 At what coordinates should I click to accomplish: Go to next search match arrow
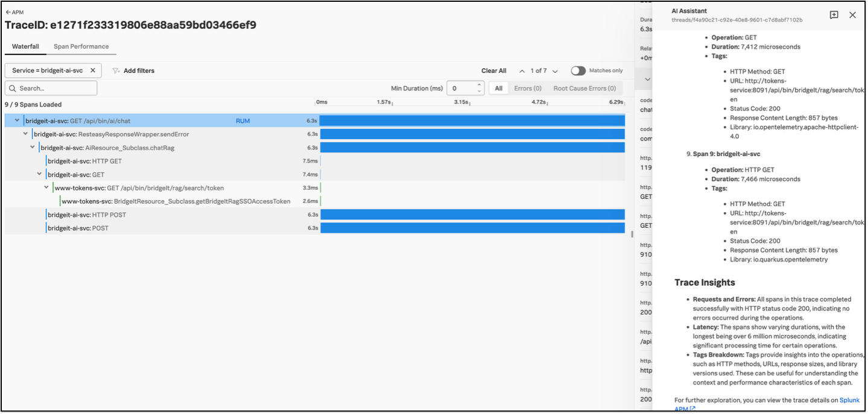555,71
